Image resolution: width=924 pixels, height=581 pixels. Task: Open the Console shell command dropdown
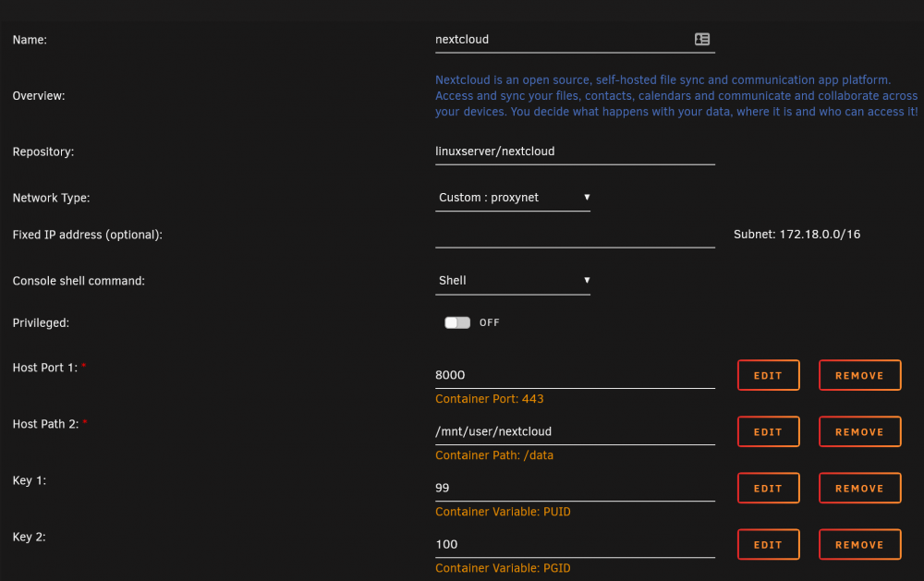513,281
